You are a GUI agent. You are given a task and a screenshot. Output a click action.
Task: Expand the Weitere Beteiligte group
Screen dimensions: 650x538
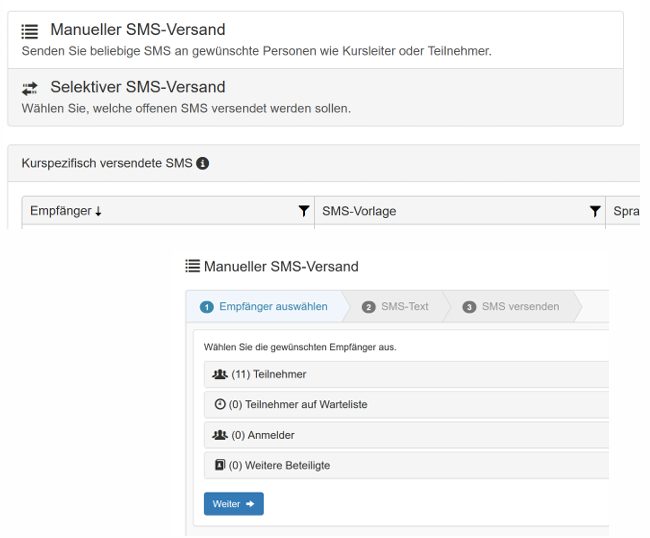(x=400, y=465)
